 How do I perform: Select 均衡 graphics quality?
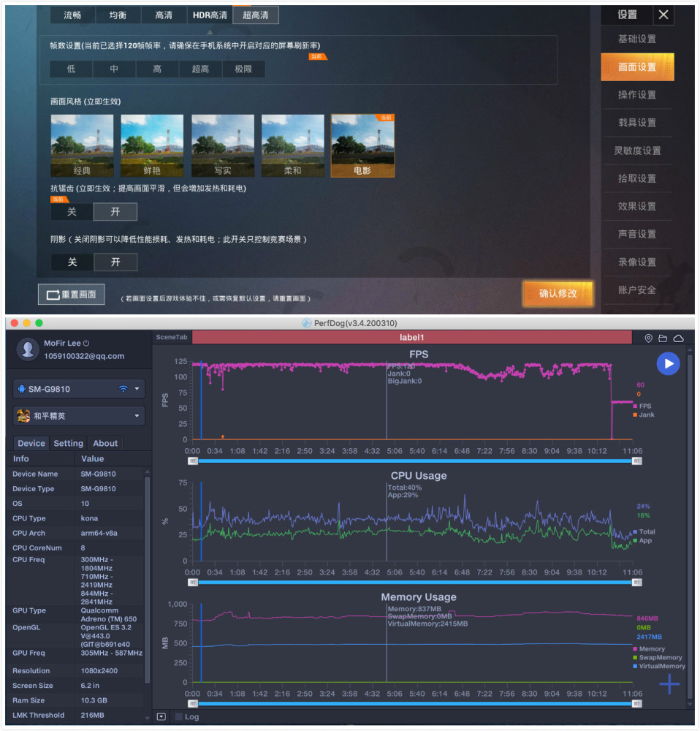tap(118, 15)
